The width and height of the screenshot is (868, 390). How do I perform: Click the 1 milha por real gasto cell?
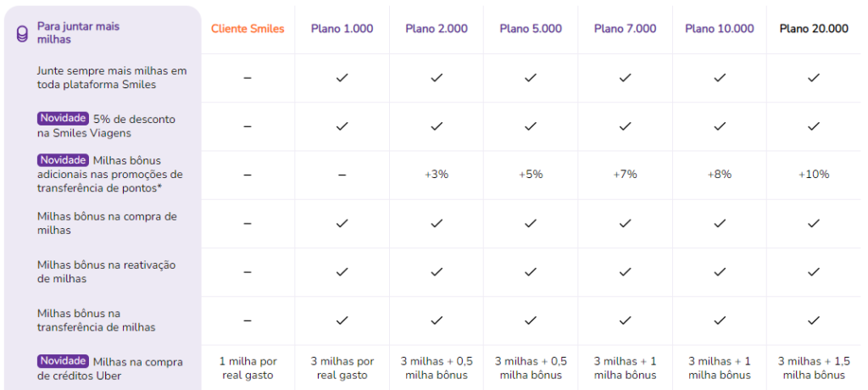coord(248,369)
